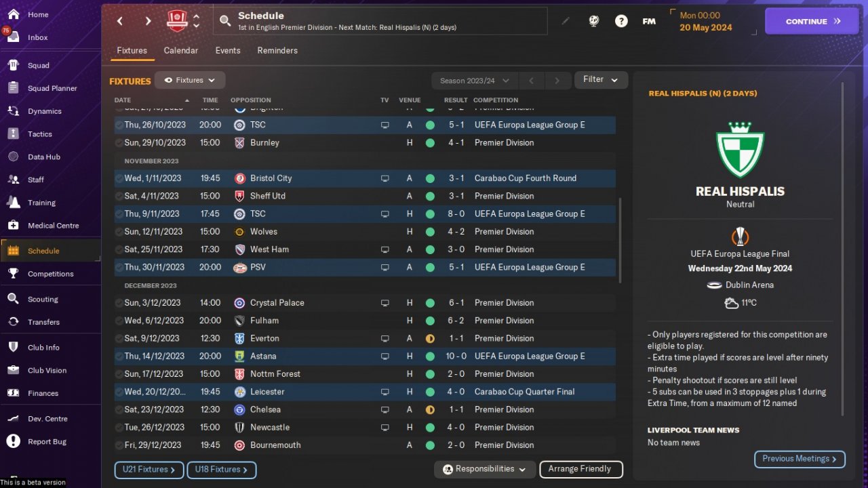Open the Tactics sidebar icon
The width and height of the screenshot is (868, 488).
13,134
